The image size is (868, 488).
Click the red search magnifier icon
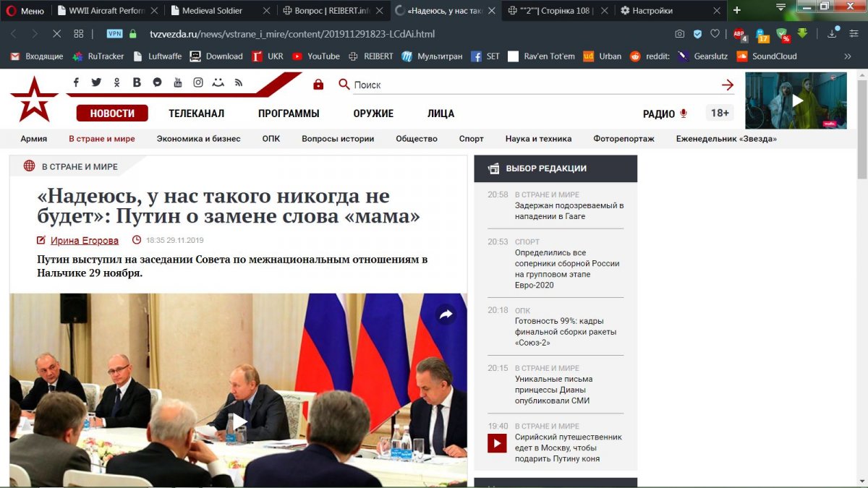344,85
